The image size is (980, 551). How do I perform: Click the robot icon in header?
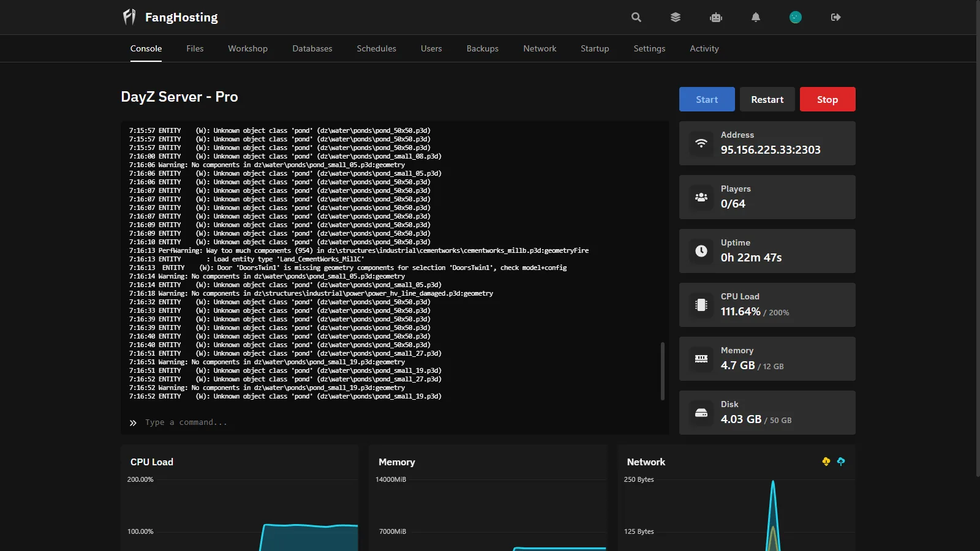[716, 17]
